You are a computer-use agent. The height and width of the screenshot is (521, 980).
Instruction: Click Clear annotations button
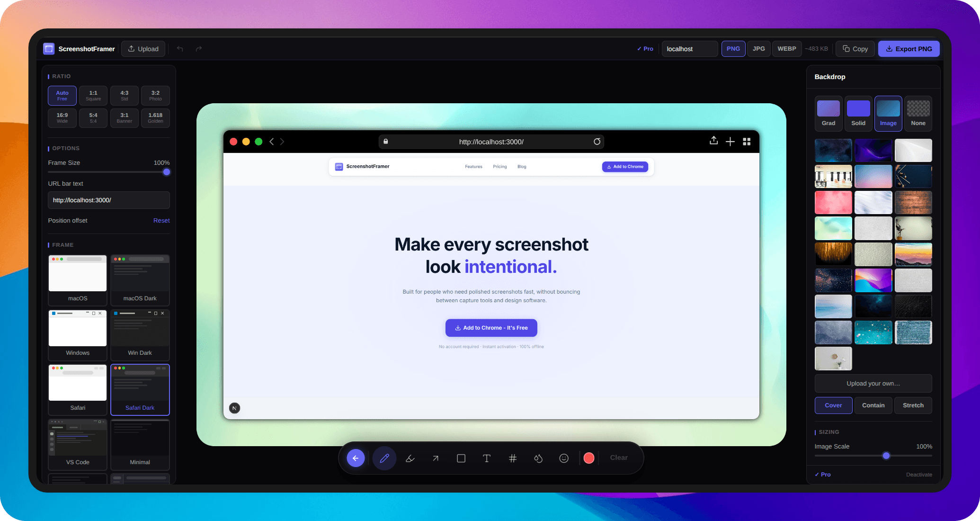click(619, 458)
